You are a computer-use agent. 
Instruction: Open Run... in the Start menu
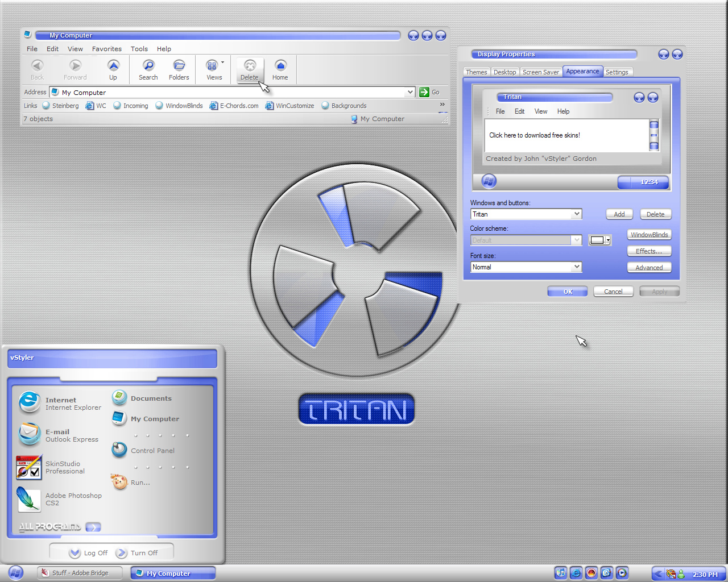pyautogui.click(x=131, y=482)
